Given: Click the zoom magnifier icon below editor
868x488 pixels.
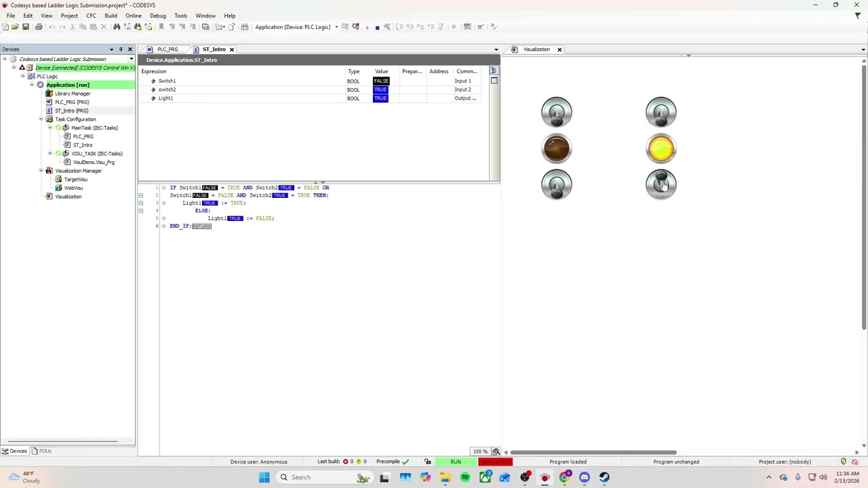Looking at the screenshot, I should (x=496, y=451).
